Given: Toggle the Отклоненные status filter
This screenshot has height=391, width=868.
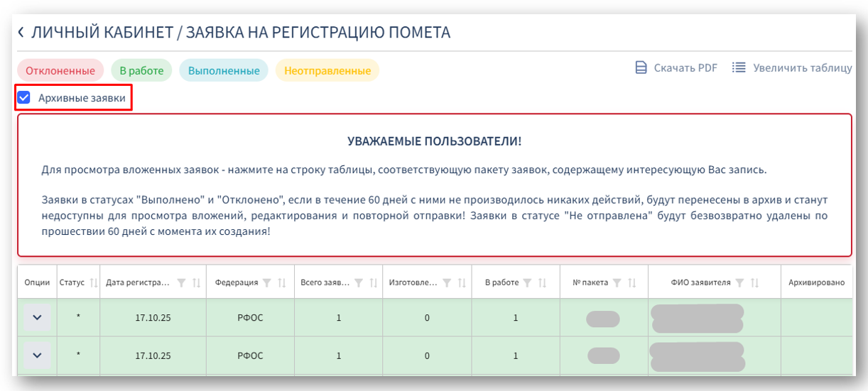Looking at the screenshot, I should click(60, 70).
